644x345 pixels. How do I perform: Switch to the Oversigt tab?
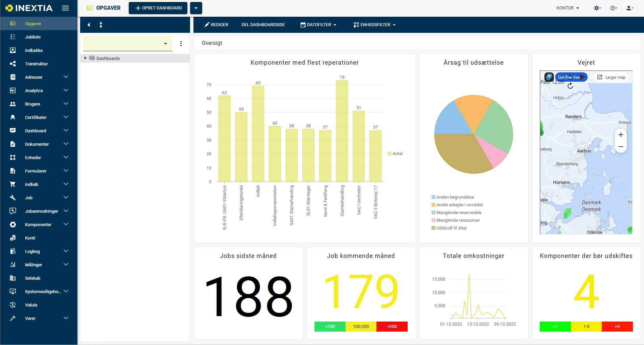212,43
